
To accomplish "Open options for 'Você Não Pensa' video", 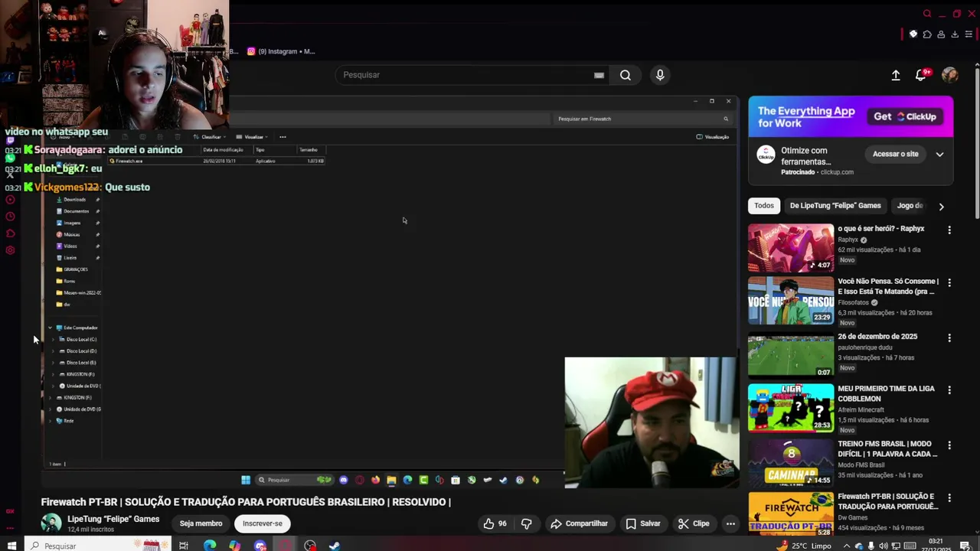I will [x=949, y=282].
